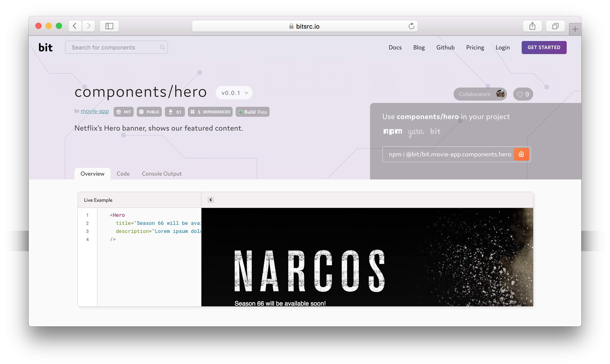Click the bit logo to go home
610x364 pixels.
[45, 47]
